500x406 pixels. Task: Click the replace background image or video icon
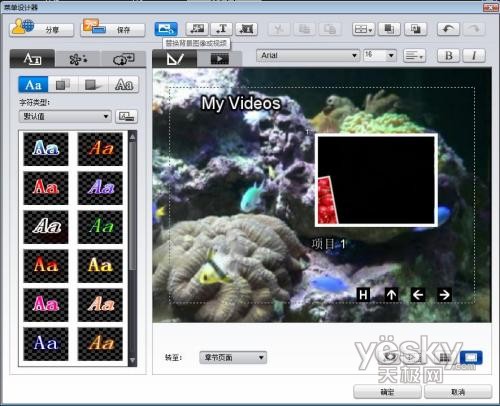166,29
